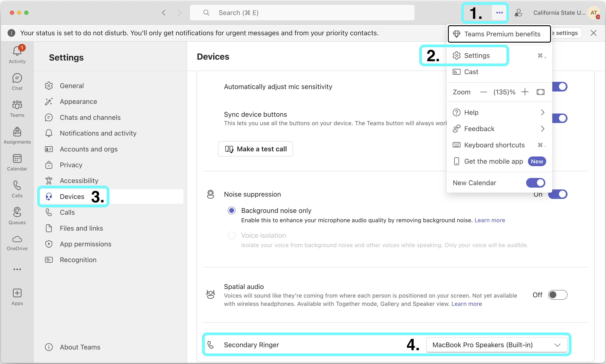The height and width of the screenshot is (364, 606).
Task: Select the Voice isolation radio option
Action: 232,235
